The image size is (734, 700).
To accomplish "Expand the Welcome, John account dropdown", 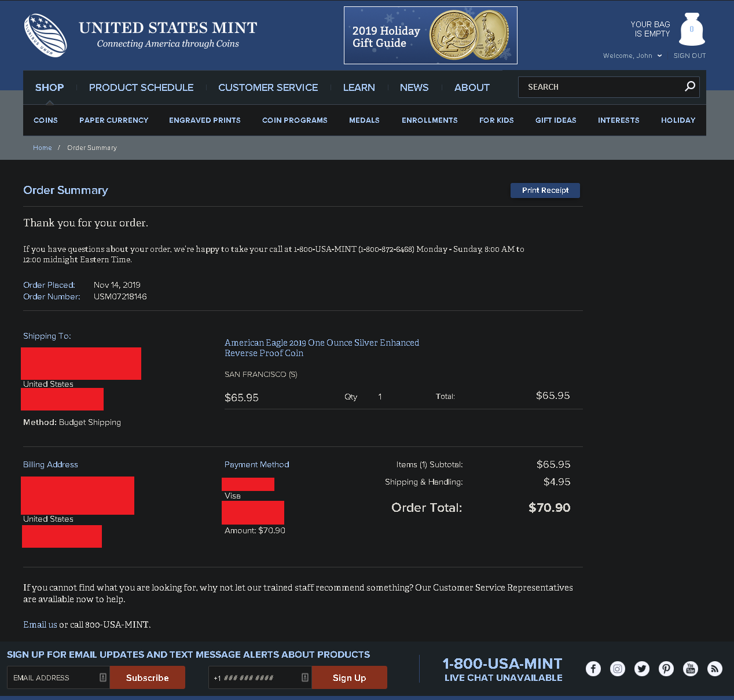I will 632,56.
